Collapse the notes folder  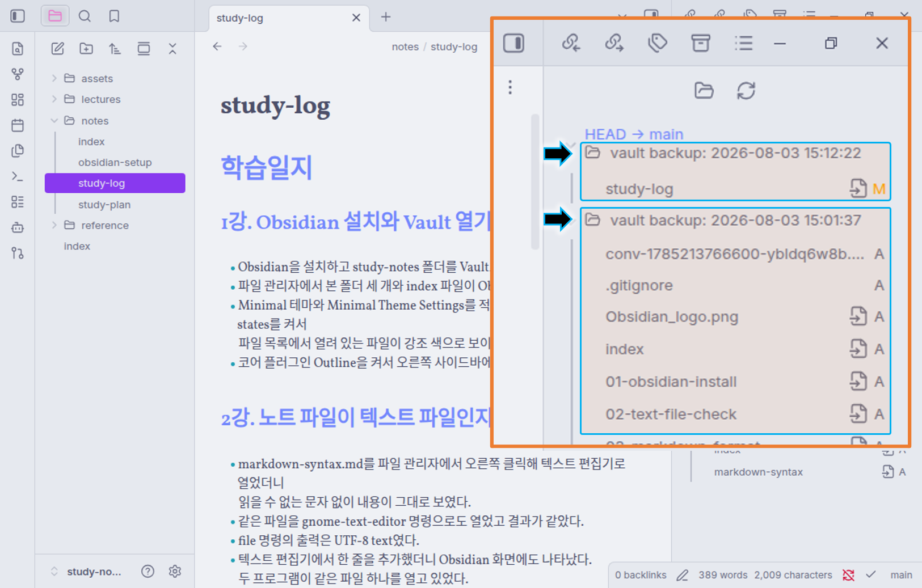pos(54,121)
